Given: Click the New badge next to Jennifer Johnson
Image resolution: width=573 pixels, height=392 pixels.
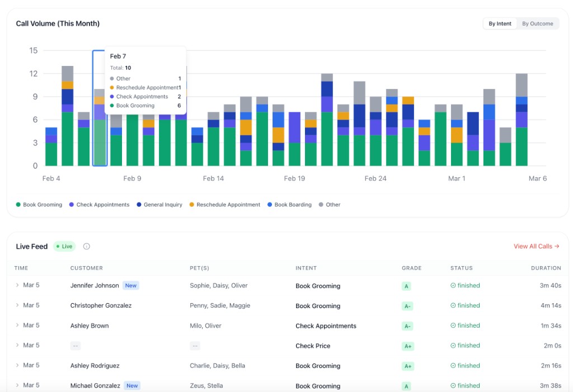Looking at the screenshot, I should click(130, 285).
